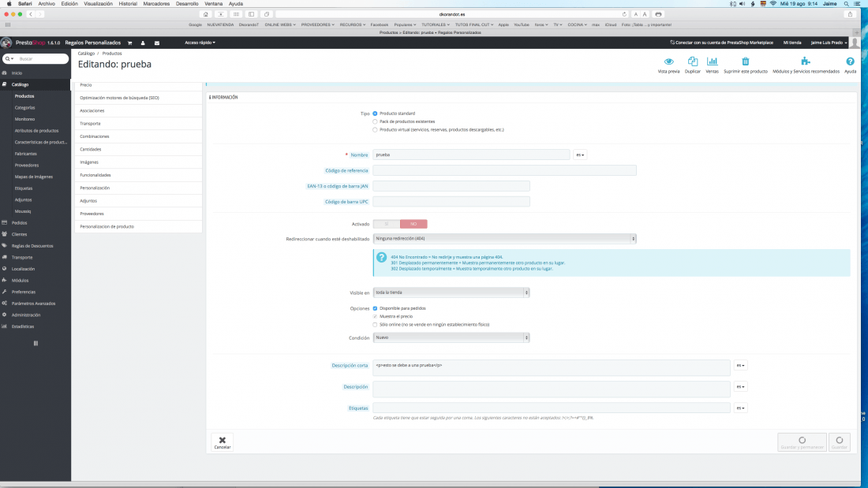The height and width of the screenshot is (488, 868).
Task: Toggle Disponible para pedidos checkbox
Action: coord(375,308)
